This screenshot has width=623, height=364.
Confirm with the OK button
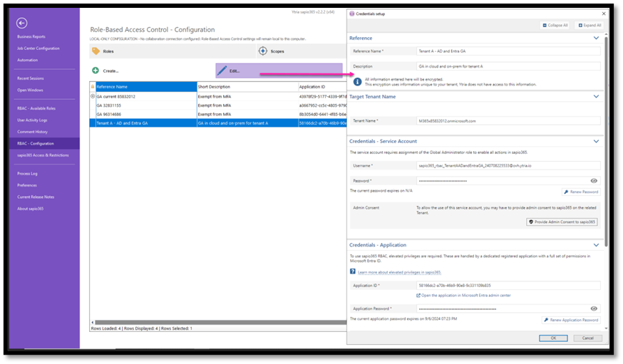[553, 338]
